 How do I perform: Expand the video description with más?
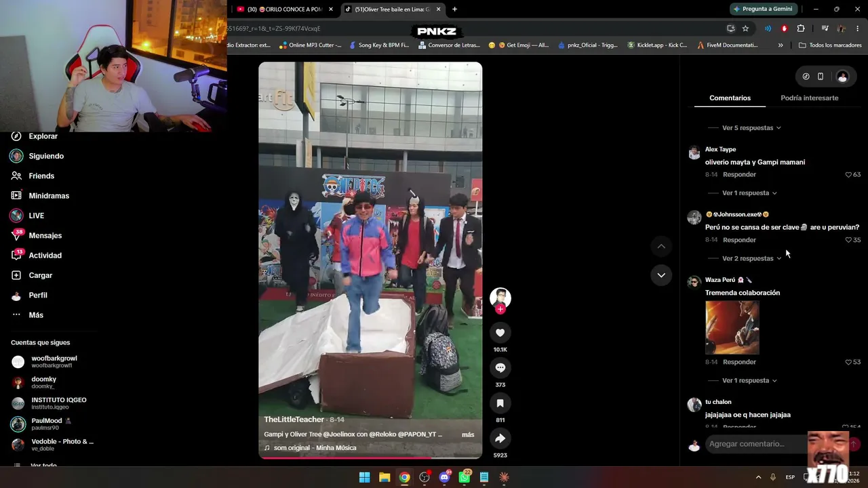tap(468, 434)
